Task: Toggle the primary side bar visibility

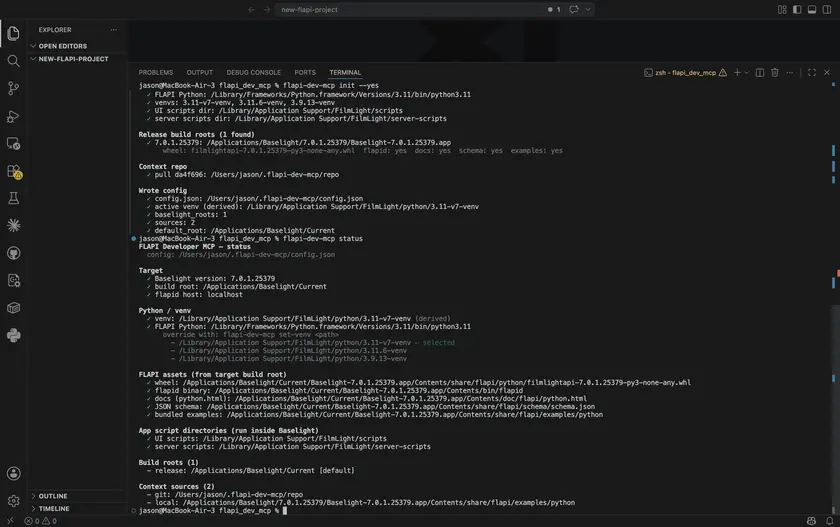Action: (x=797, y=10)
